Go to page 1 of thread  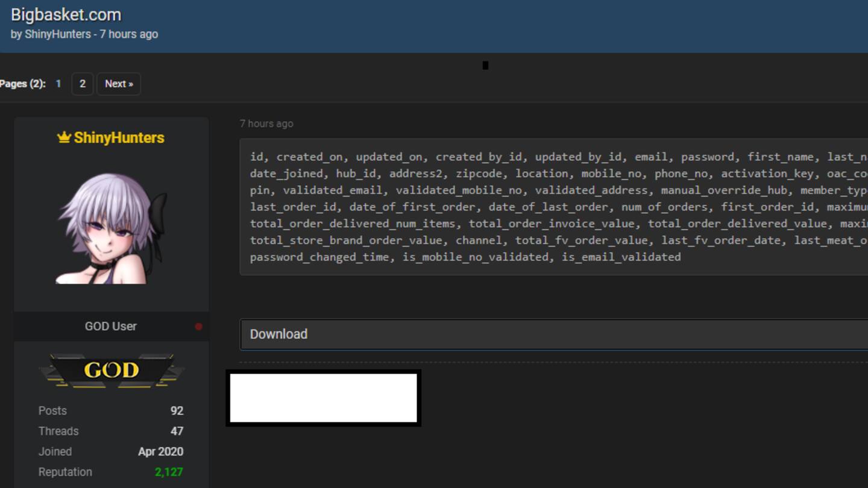(58, 84)
